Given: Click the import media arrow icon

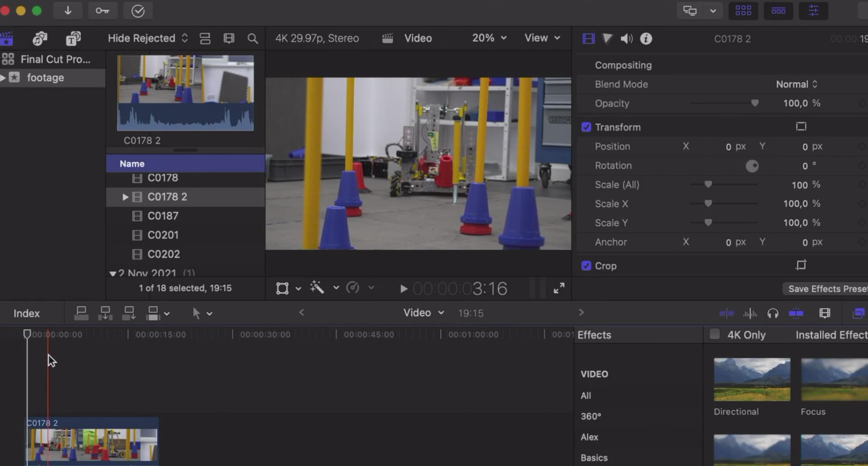Looking at the screenshot, I should [x=68, y=11].
